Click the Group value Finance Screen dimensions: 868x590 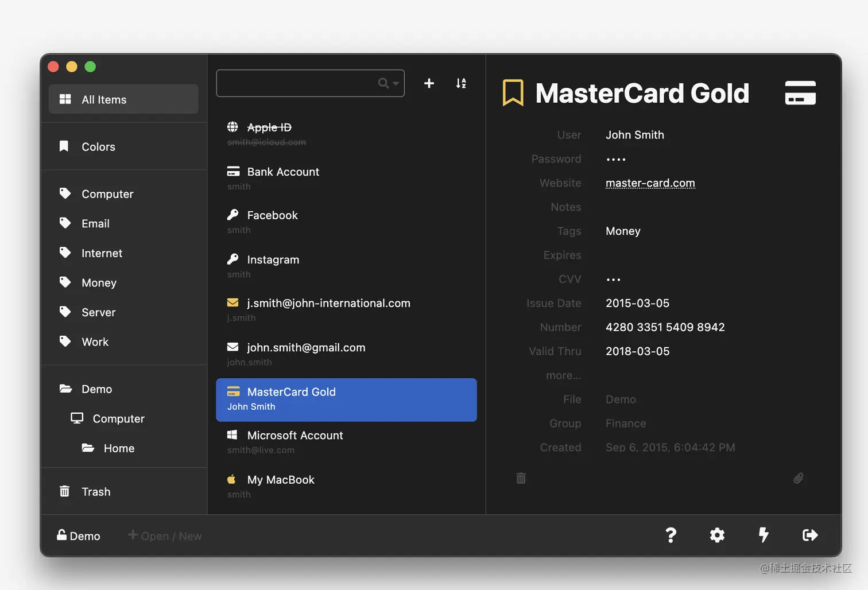pyautogui.click(x=626, y=424)
